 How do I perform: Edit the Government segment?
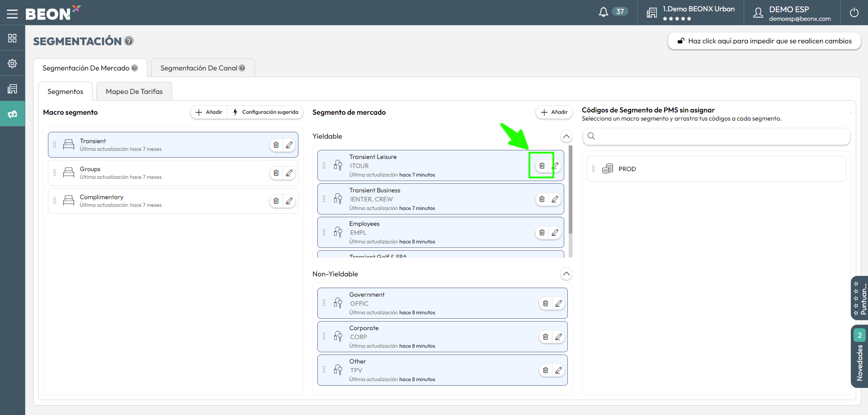558,303
